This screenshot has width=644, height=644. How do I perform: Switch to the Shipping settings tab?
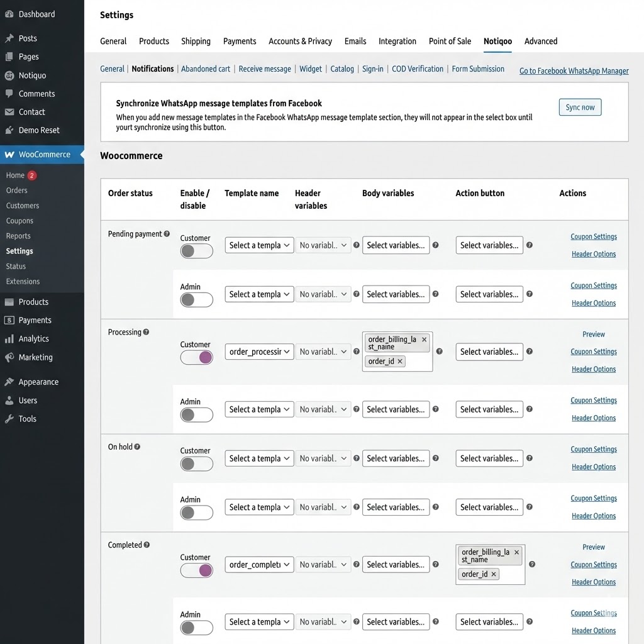coord(196,42)
